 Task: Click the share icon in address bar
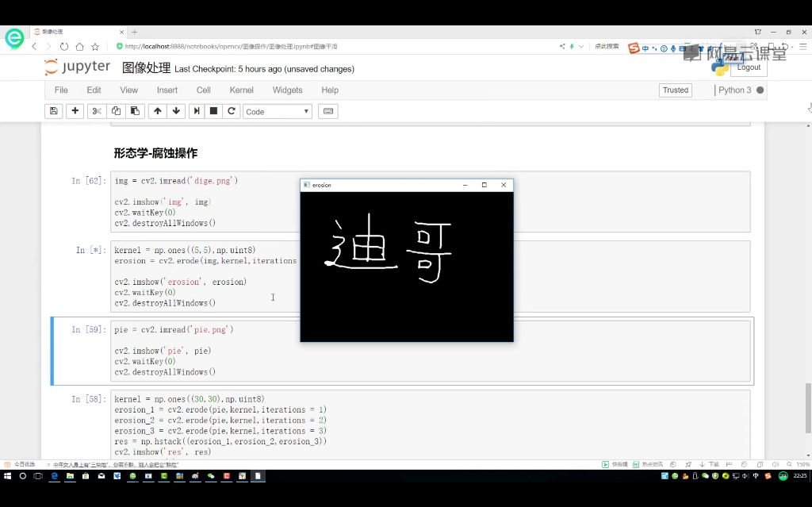562,46
